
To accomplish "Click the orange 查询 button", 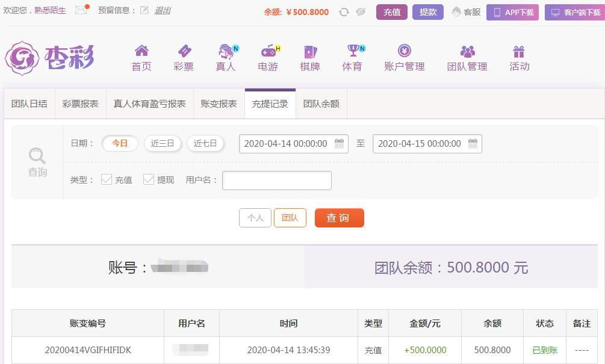I will [x=340, y=218].
